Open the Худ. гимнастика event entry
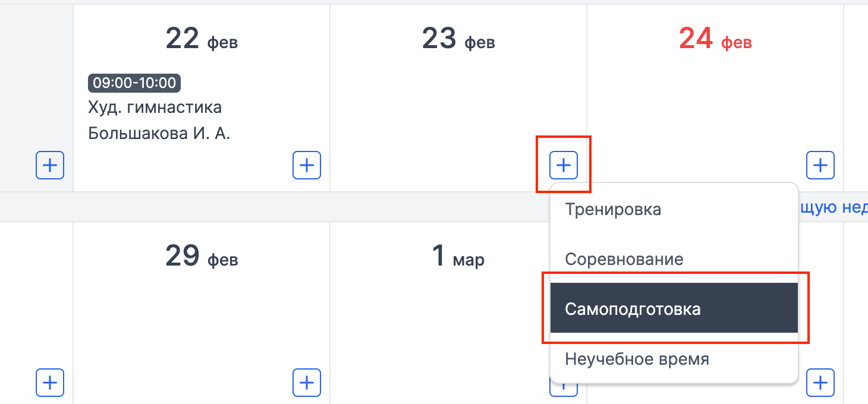This screenshot has width=868, height=404. (155, 108)
